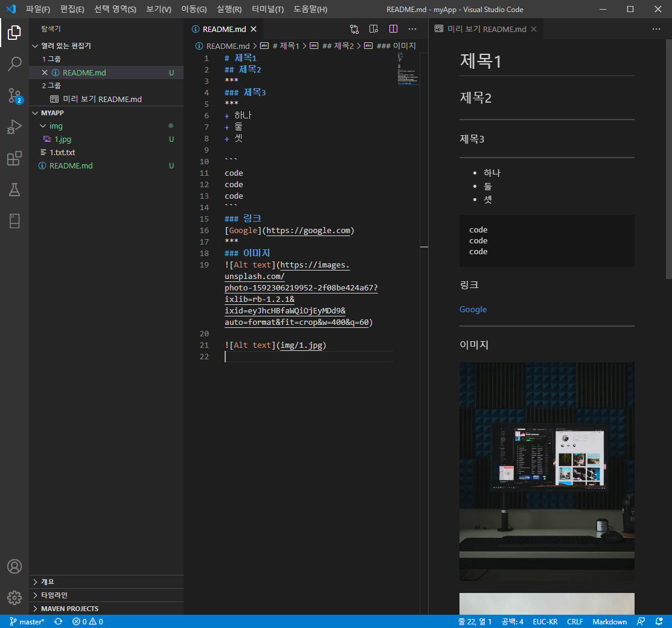The height and width of the screenshot is (628, 672).
Task: Collapse the 열려 있는 편집기 section
Action: [106, 46]
